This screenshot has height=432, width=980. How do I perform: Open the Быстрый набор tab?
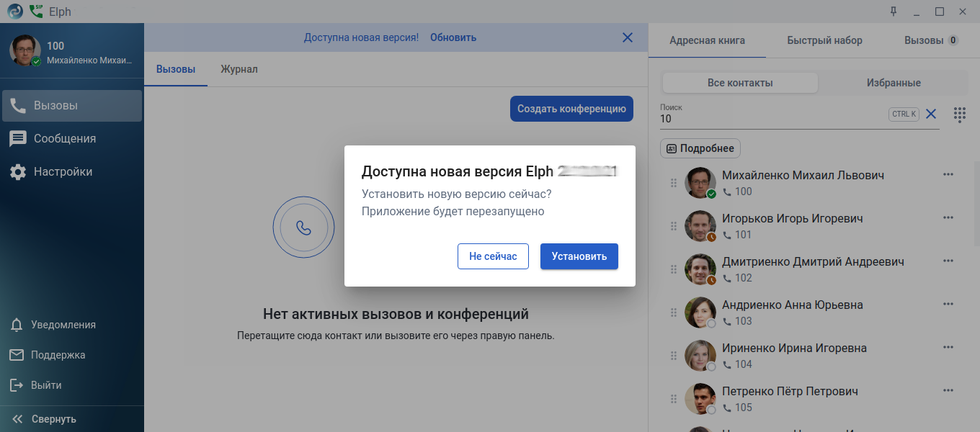(x=824, y=40)
